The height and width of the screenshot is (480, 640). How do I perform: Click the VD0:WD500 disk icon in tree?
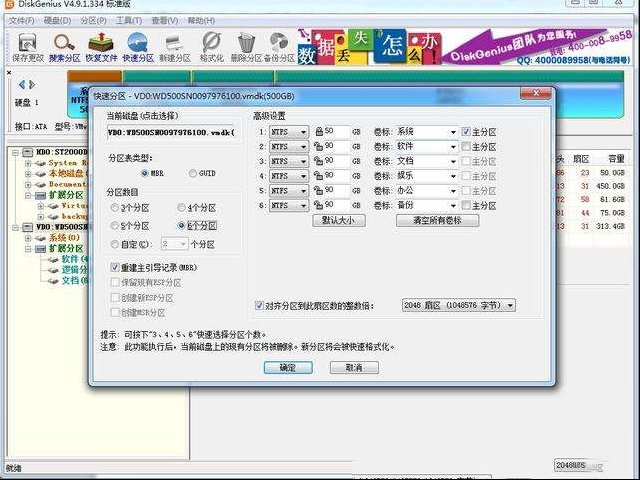[28, 227]
